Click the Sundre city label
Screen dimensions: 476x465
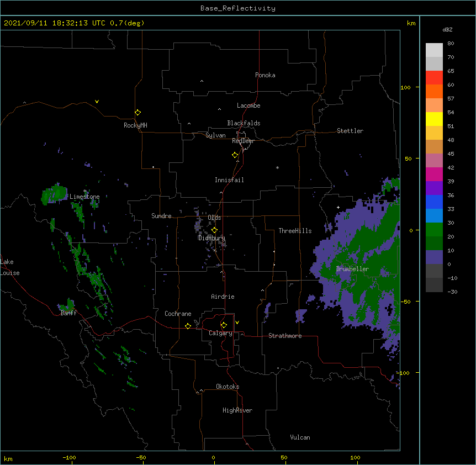161,216
